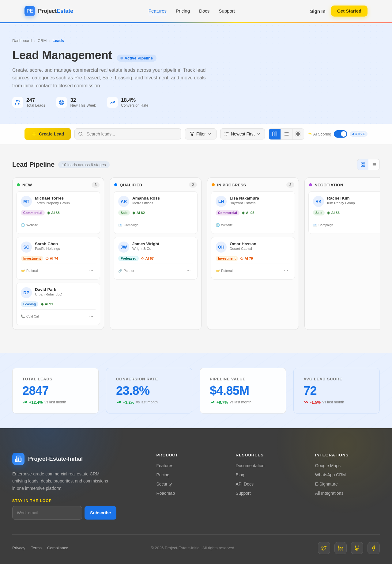Open more options for James Wright

189,271
